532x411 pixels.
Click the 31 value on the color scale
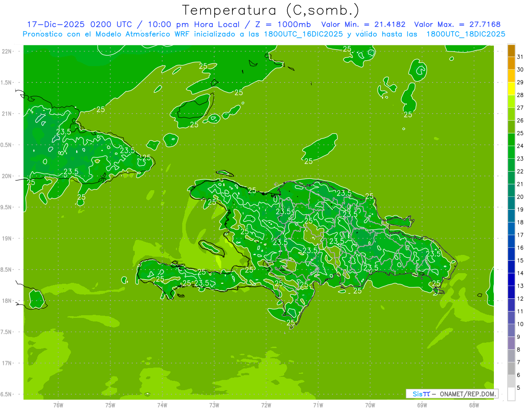point(520,57)
